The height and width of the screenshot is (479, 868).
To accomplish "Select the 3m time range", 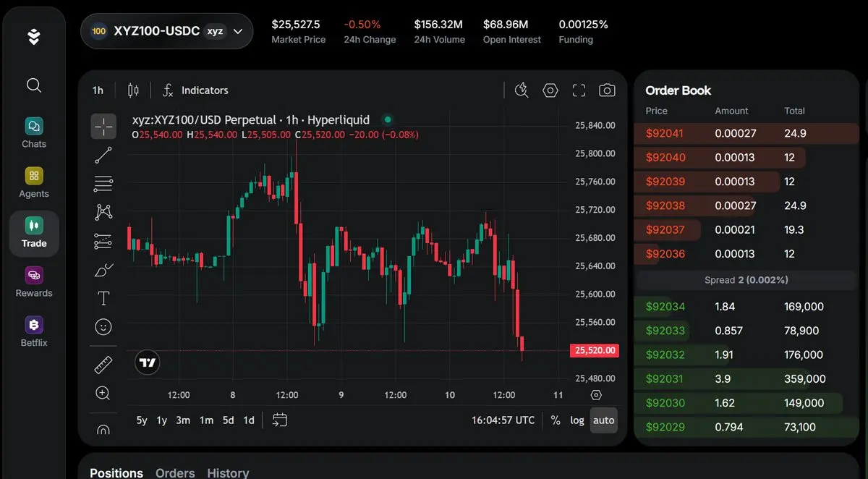I will pos(184,420).
